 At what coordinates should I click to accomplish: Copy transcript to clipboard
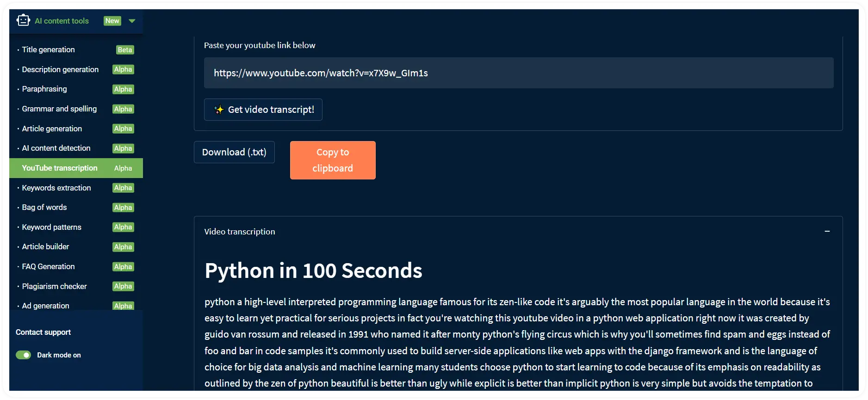(x=333, y=160)
